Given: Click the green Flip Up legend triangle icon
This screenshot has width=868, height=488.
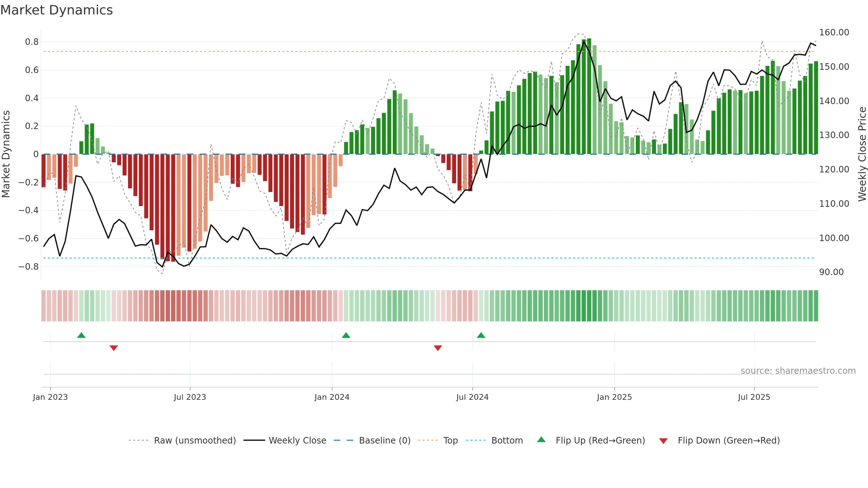Looking at the screenshot, I should pos(541,440).
